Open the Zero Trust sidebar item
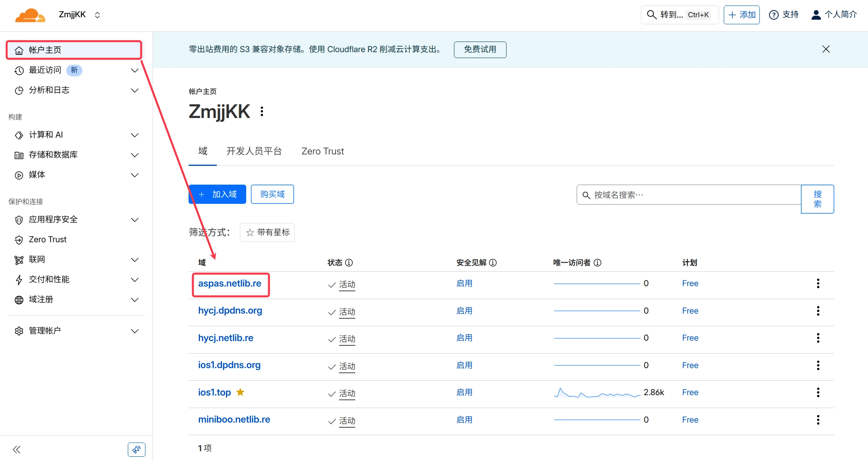Viewport: 868px width, 461px height. click(47, 240)
